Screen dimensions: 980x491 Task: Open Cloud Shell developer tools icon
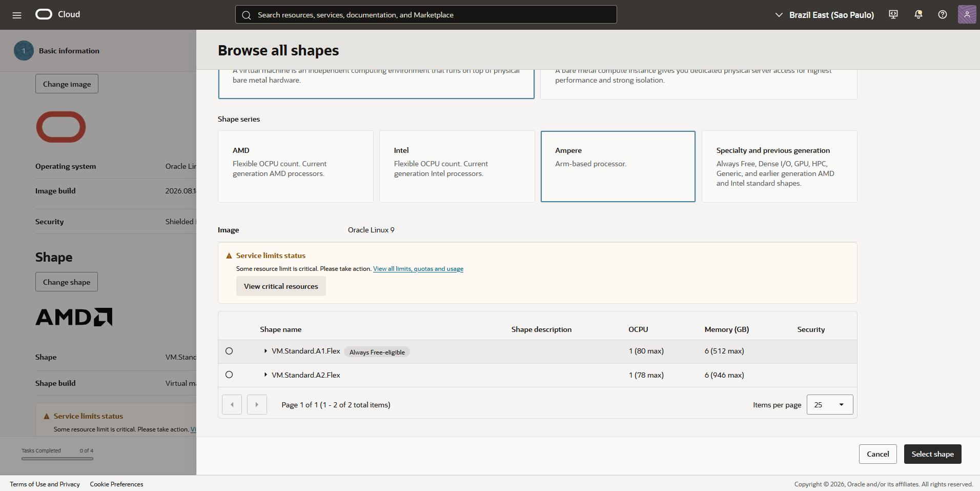click(893, 14)
